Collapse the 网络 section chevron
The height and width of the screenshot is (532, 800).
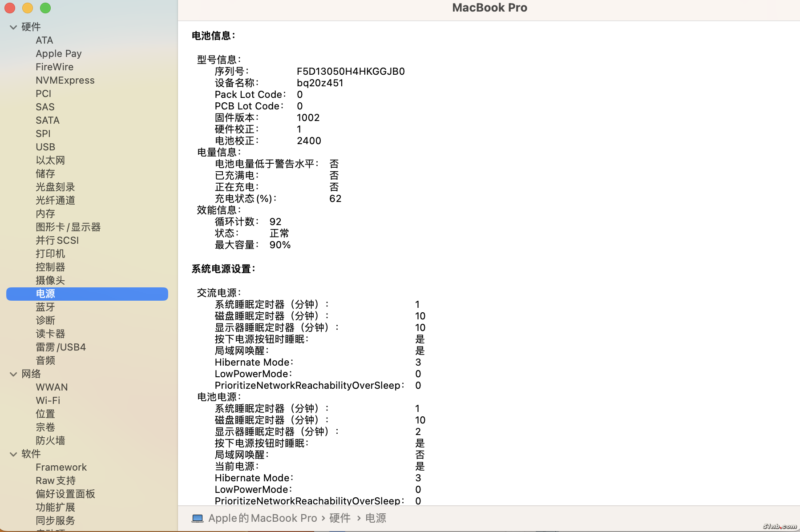(x=13, y=374)
